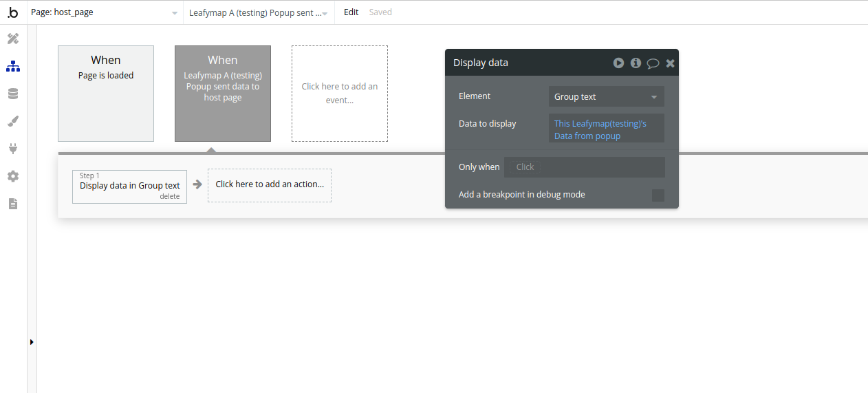Toggle Add a breakpoint in debug mode checkbox
This screenshot has height=393, width=868.
pyautogui.click(x=658, y=195)
